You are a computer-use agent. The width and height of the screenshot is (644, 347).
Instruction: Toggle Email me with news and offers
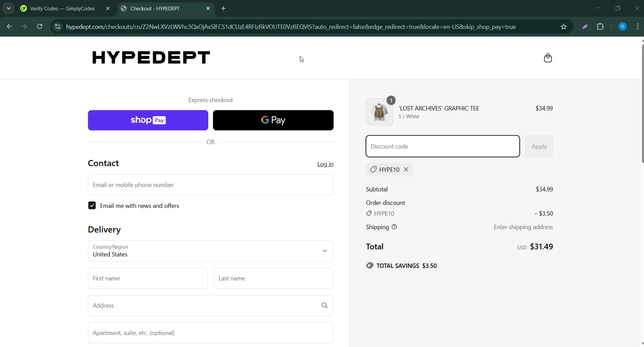click(92, 206)
